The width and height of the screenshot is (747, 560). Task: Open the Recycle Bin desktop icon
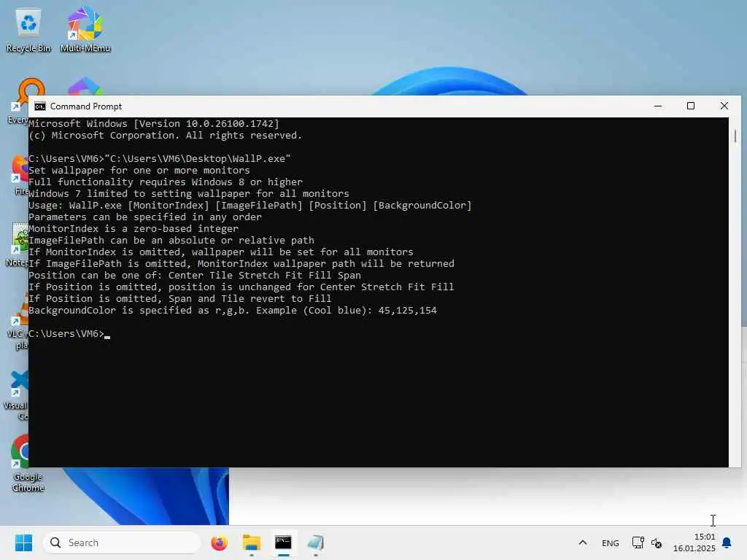[x=28, y=29]
